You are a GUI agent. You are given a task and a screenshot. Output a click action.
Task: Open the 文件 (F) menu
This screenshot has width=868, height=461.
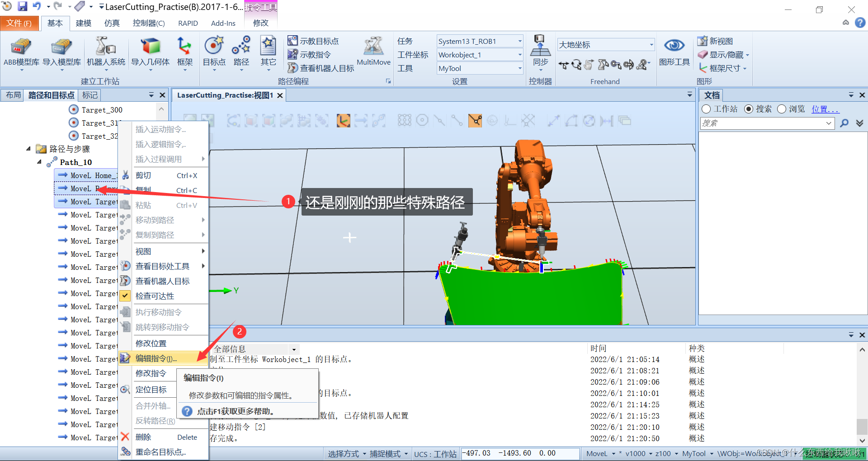pos(19,23)
